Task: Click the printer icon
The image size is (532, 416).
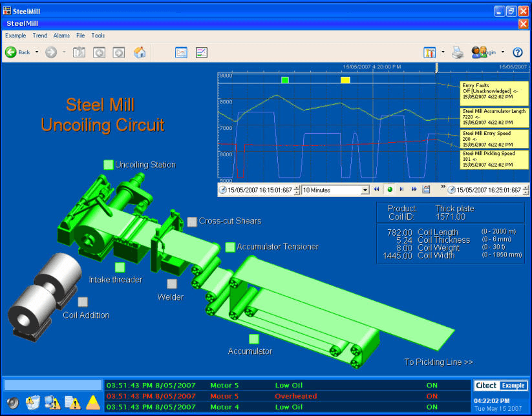Action: click(x=458, y=52)
